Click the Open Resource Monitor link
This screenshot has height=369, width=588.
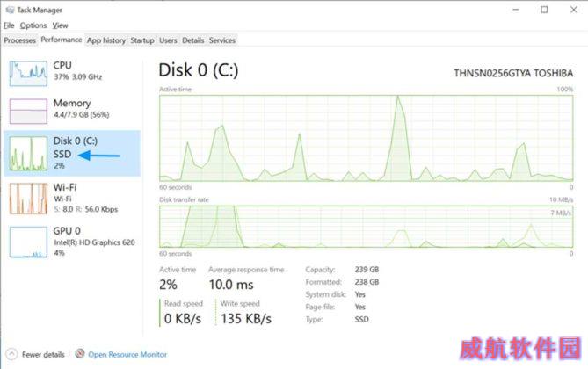[x=127, y=354]
